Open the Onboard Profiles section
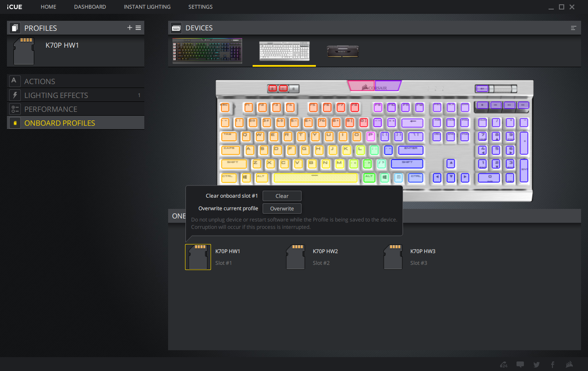This screenshot has width=588, height=371. (x=76, y=123)
